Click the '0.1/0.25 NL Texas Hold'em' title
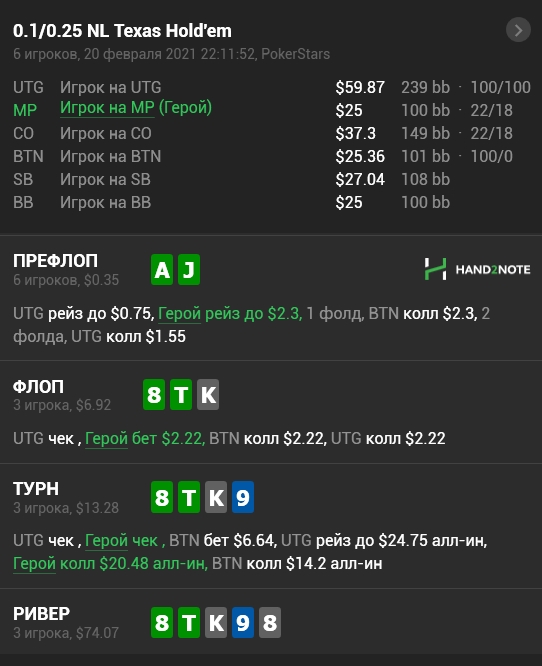The image size is (542, 666). coord(122,31)
